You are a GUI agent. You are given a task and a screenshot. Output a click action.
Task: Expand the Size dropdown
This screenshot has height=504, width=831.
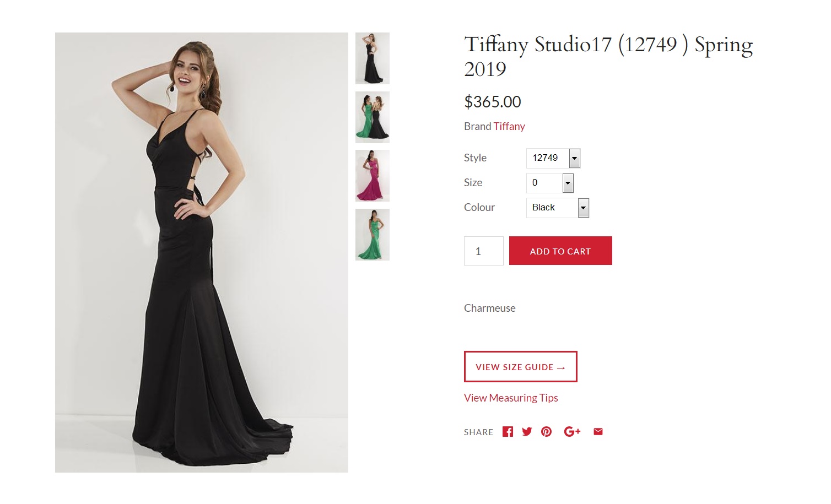pyautogui.click(x=550, y=183)
